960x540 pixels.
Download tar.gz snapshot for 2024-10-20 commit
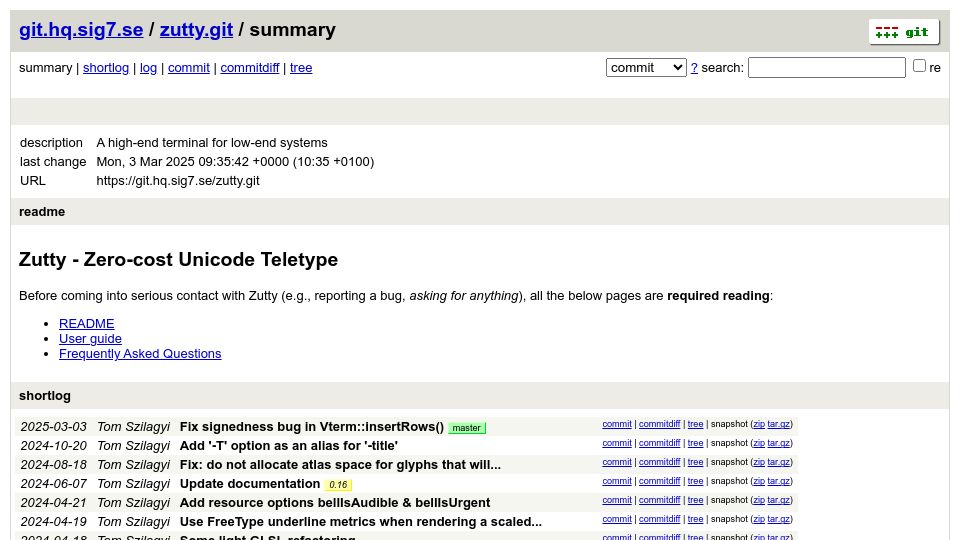click(778, 443)
